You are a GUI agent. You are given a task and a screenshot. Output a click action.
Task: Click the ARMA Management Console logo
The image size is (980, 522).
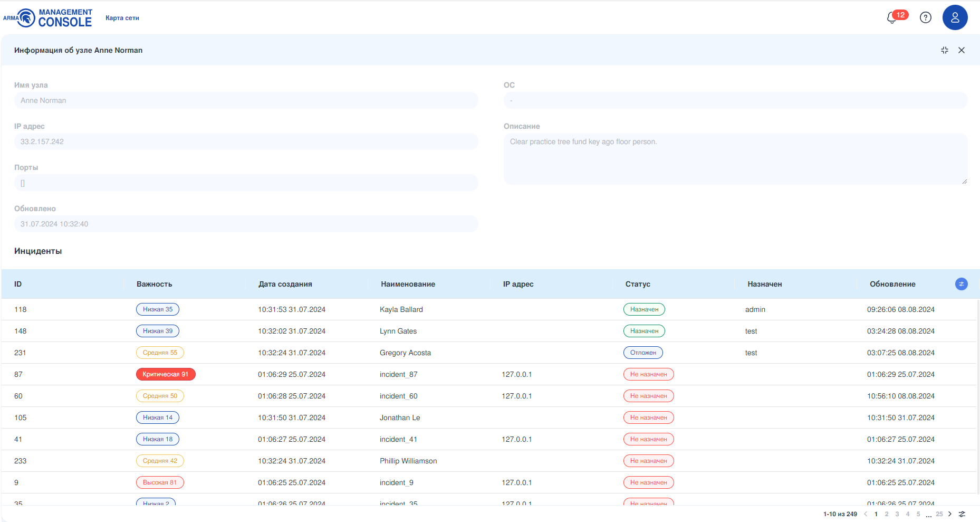coord(48,18)
